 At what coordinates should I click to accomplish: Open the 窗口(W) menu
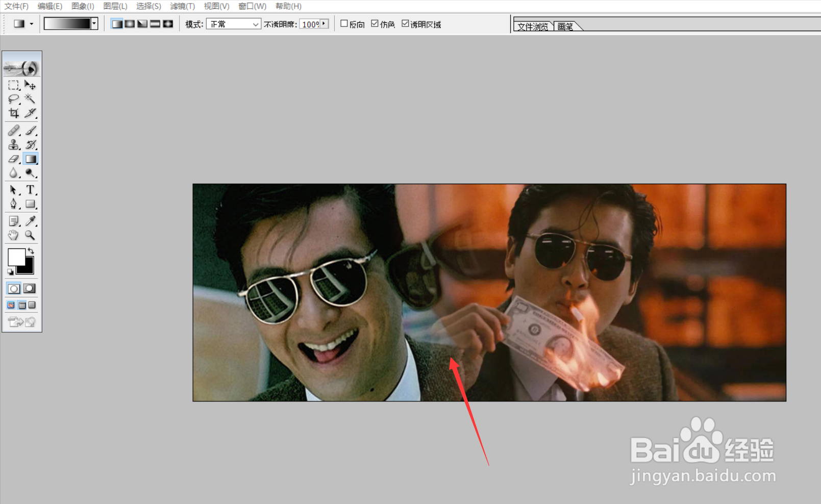252,6
